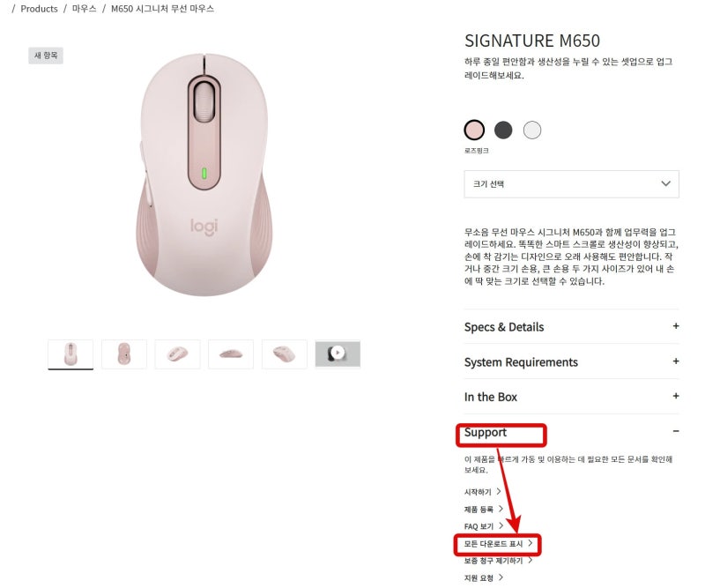Select the dark graphite color swatch
The height and width of the screenshot is (588, 705).
[503, 130]
